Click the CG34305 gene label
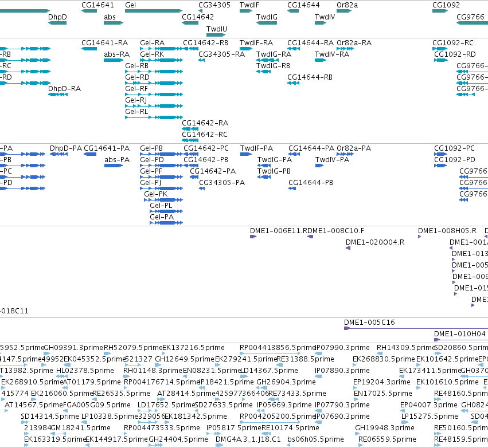 coord(214,5)
